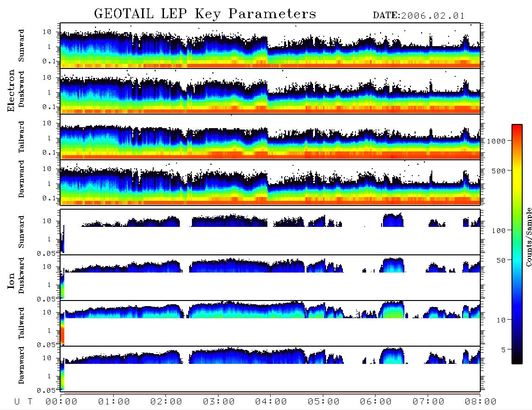Click the "GEOTAIL LEP Key Parameters" title
Image resolution: width=532 pixels, height=410 pixels.
coord(205,14)
